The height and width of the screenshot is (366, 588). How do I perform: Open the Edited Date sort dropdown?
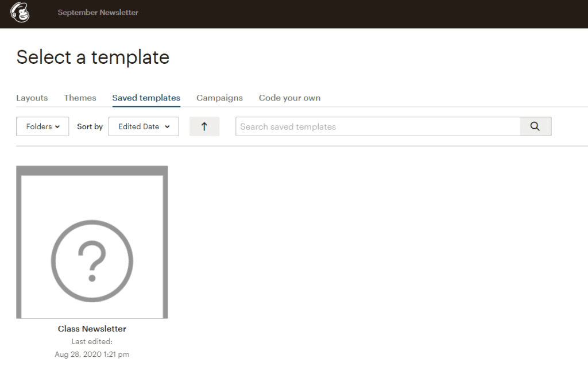pyautogui.click(x=143, y=126)
